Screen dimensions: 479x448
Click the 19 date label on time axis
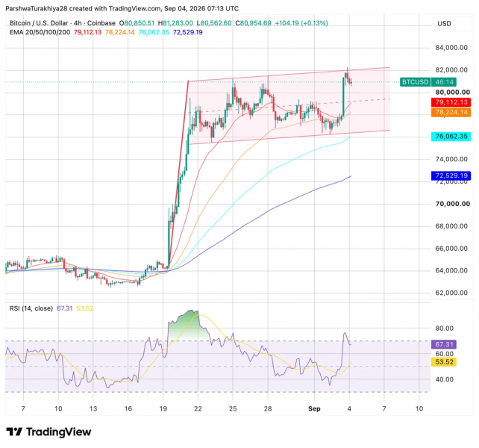(163, 408)
